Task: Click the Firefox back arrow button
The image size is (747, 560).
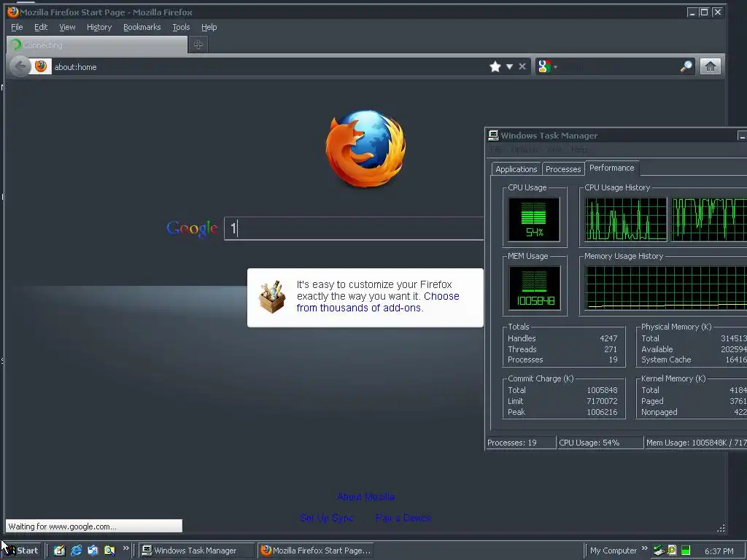Action: (x=20, y=66)
